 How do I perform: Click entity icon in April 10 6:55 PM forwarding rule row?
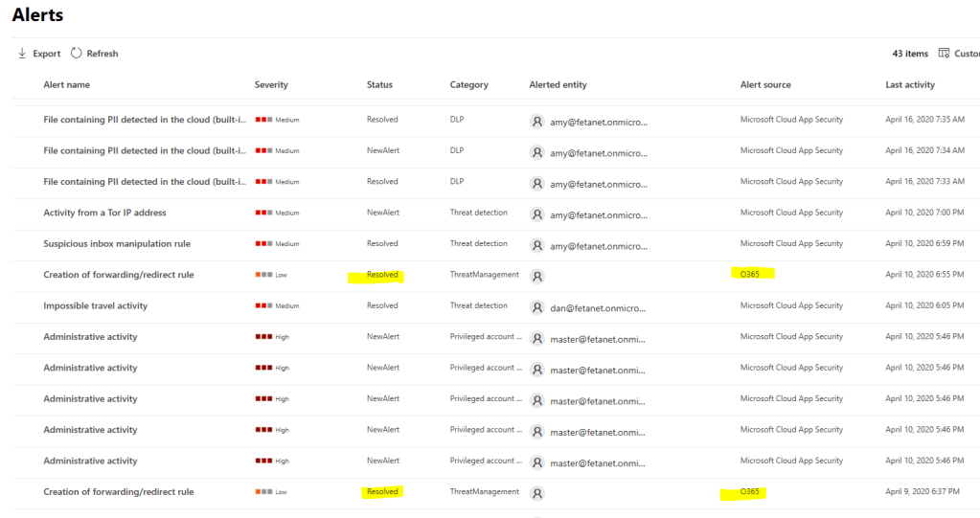pyautogui.click(x=537, y=276)
